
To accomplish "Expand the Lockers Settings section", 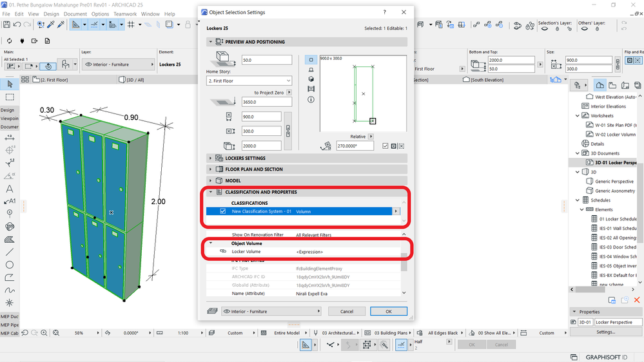I will 211,158.
